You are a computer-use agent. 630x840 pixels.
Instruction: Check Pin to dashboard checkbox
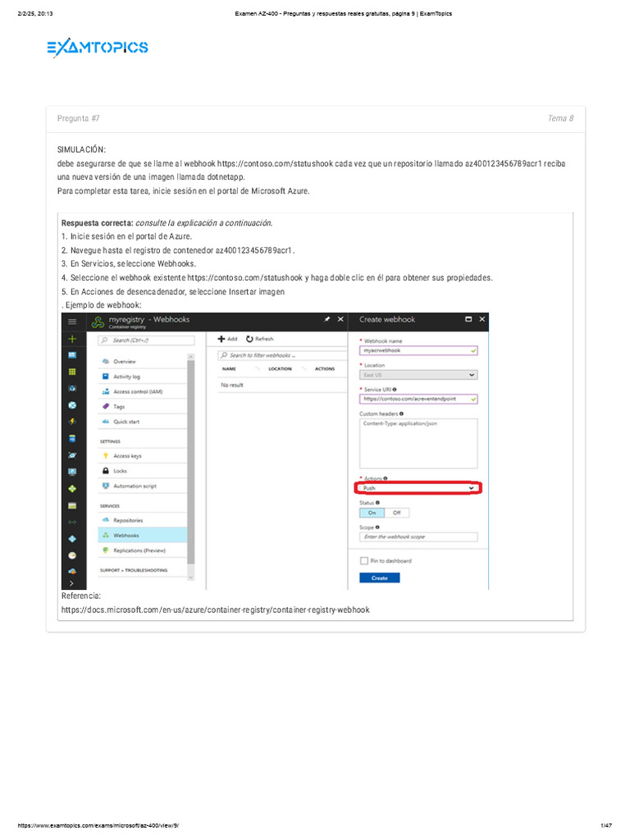[364, 561]
